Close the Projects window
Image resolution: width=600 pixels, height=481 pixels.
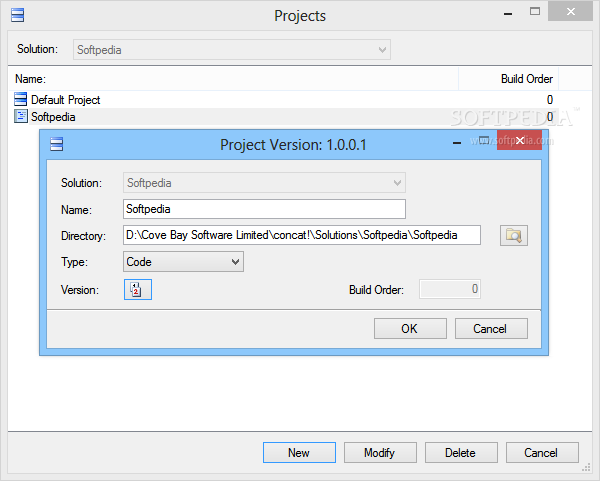[571, 11]
